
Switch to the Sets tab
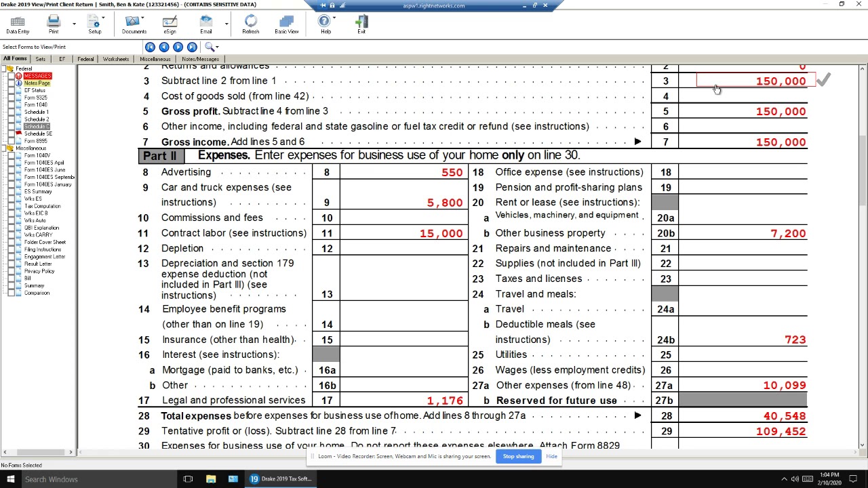41,60
